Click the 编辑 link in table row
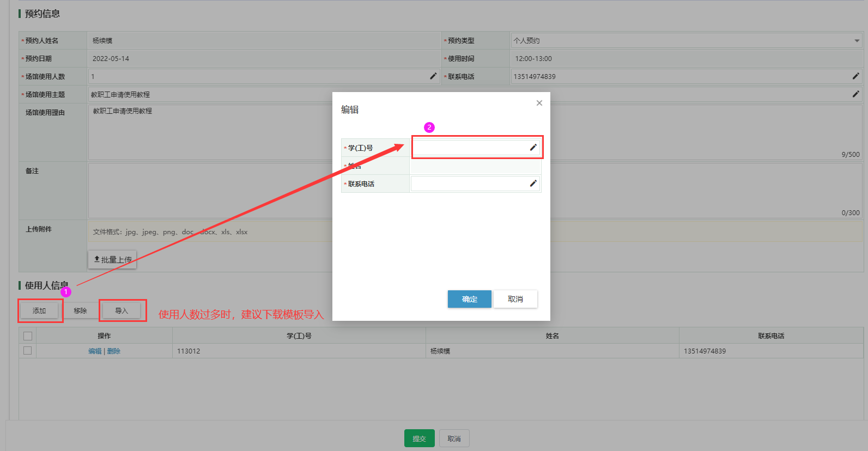Image resolution: width=868 pixels, height=451 pixels. click(95, 351)
